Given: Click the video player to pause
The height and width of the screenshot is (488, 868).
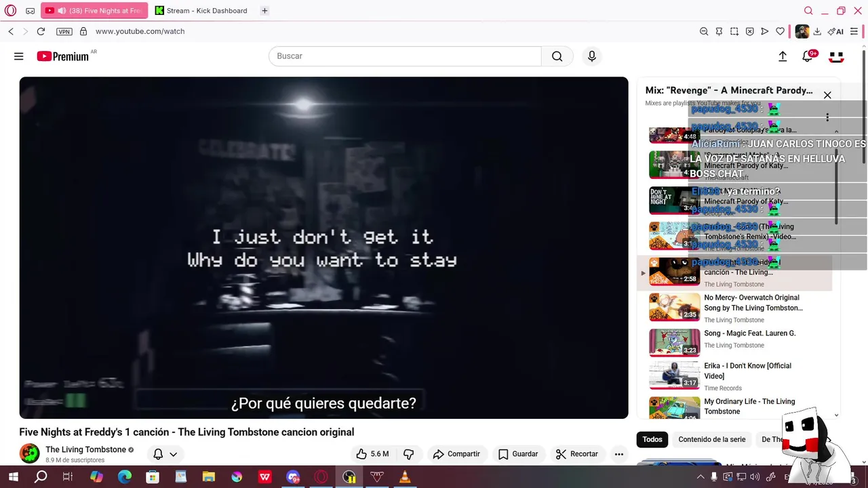Looking at the screenshot, I should (323, 247).
